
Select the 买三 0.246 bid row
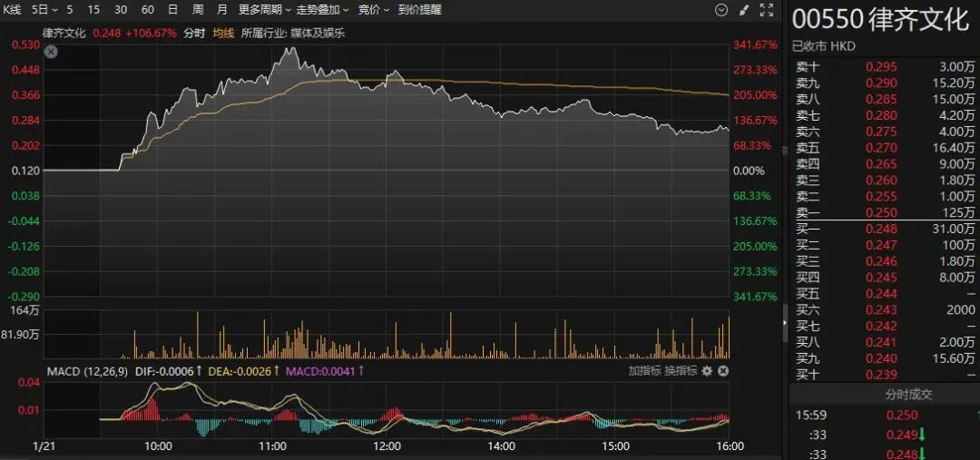tap(885, 261)
